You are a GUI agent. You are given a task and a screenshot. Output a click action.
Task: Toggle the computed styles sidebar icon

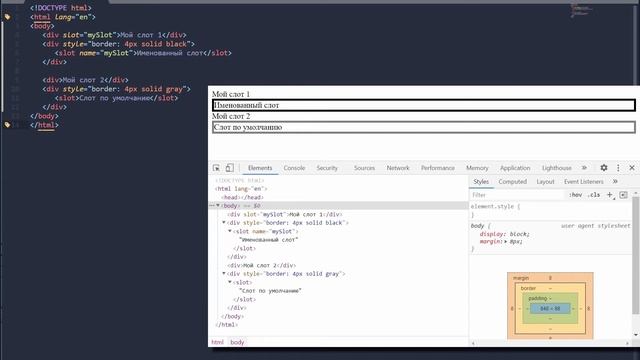click(623, 195)
